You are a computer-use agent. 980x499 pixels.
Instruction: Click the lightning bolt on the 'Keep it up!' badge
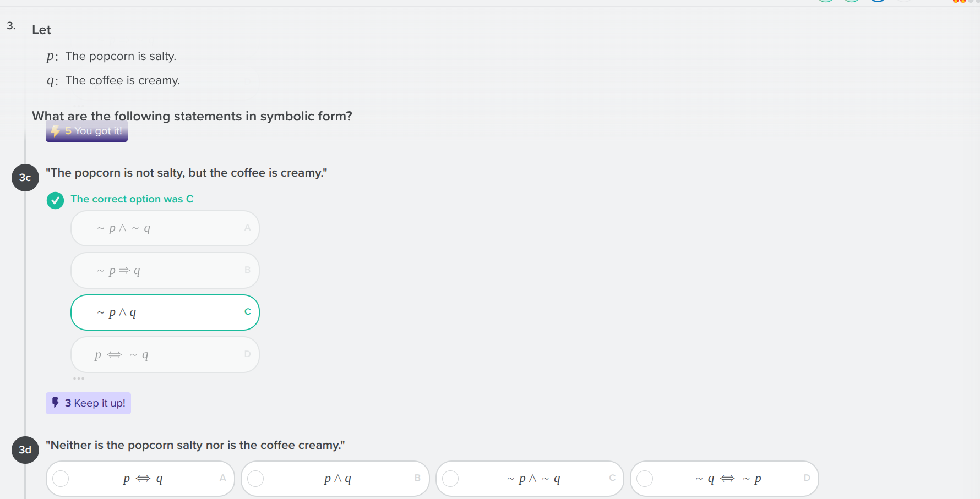point(55,403)
